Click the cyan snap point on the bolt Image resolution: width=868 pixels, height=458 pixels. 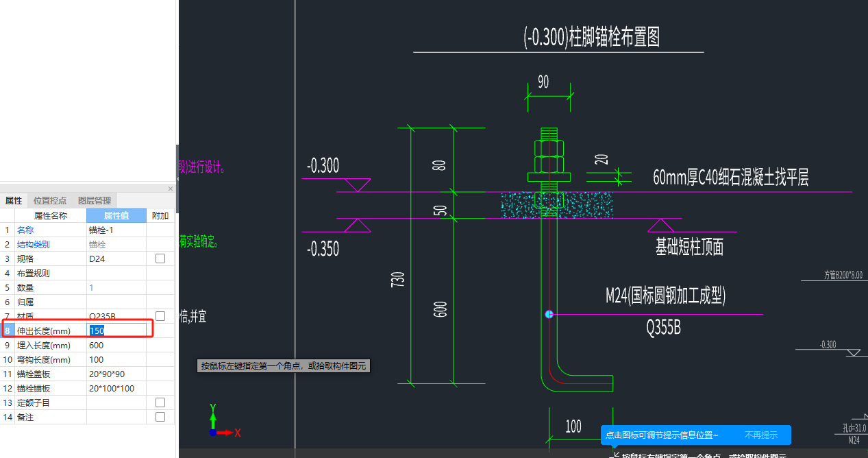tap(549, 314)
